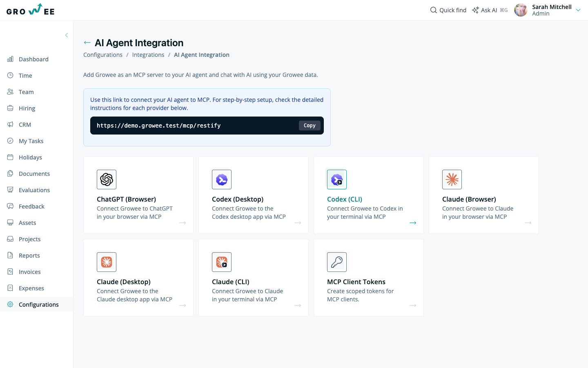Click the Invoices icon in the sidebar

coord(10,272)
